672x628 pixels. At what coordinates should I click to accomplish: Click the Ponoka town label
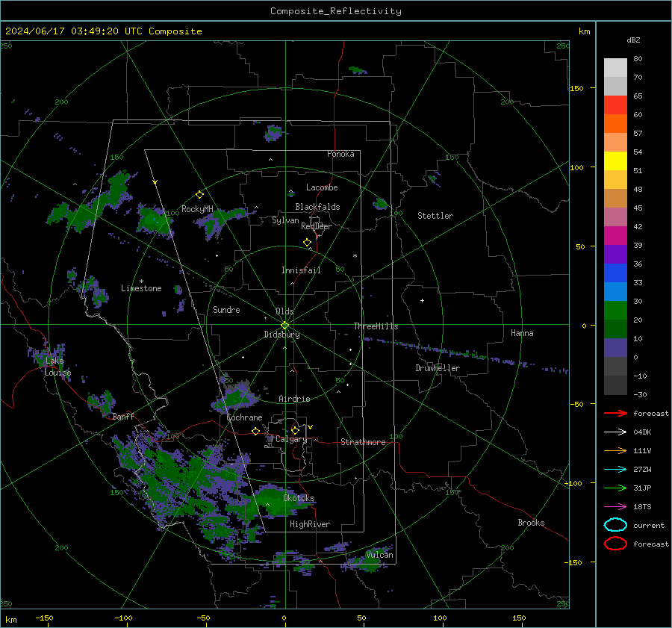[340, 154]
